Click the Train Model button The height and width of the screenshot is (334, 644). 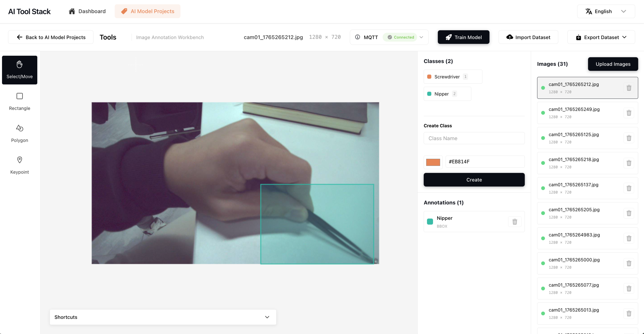tap(463, 37)
